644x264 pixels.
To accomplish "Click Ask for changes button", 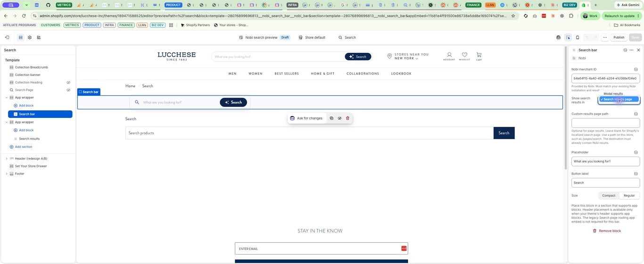I will (x=306, y=118).
